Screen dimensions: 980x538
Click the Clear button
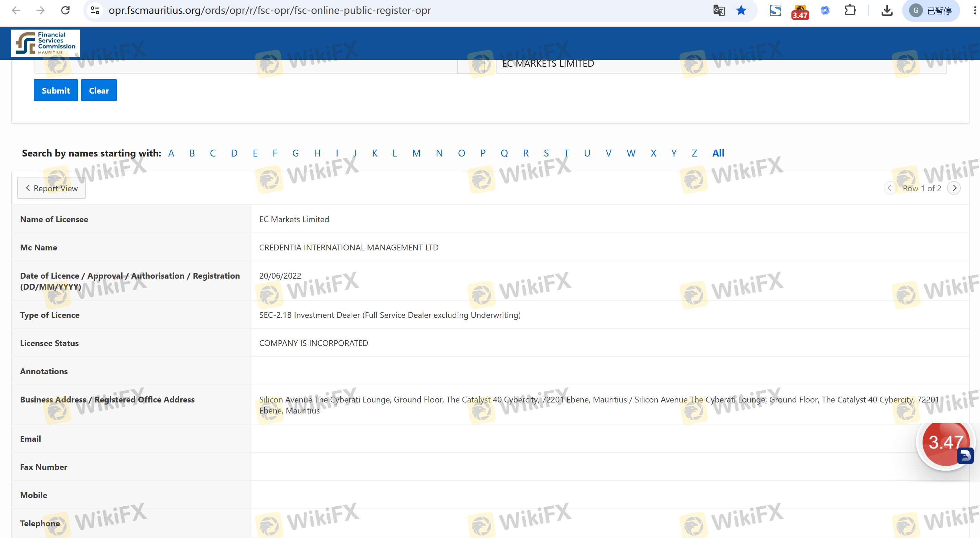[x=99, y=90]
